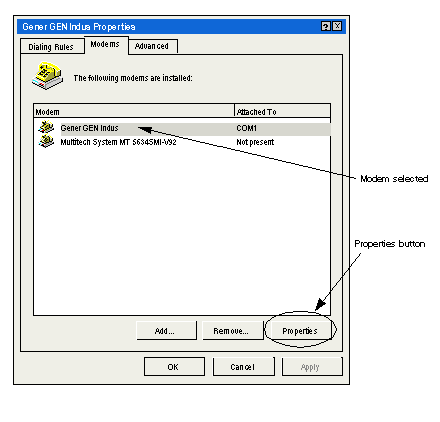Click the COM1 port cell
Viewport: 440px width, 422px height.
tap(247, 128)
